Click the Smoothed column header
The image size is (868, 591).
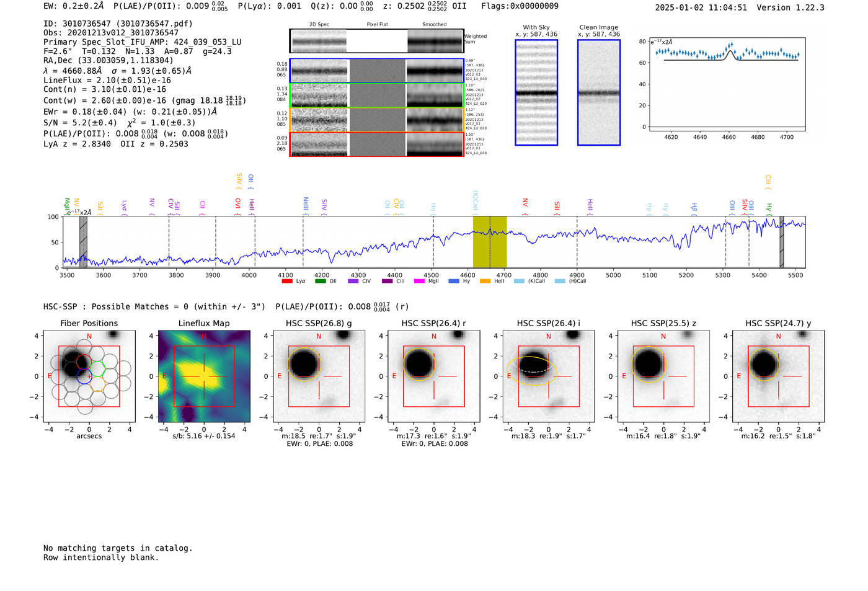(x=435, y=25)
